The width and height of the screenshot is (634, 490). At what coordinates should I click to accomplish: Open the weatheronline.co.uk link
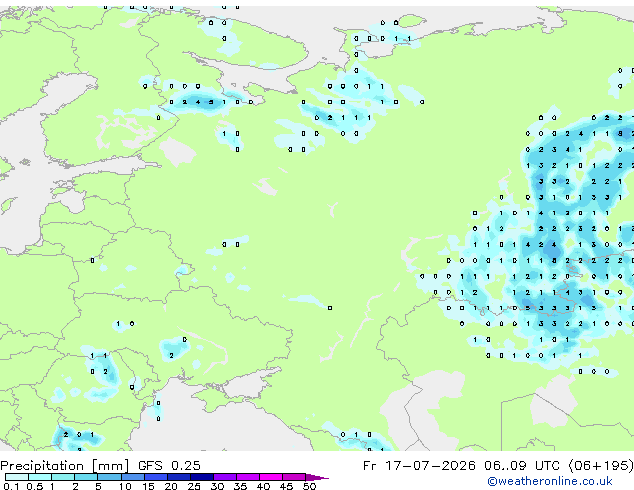pyautogui.click(x=549, y=481)
